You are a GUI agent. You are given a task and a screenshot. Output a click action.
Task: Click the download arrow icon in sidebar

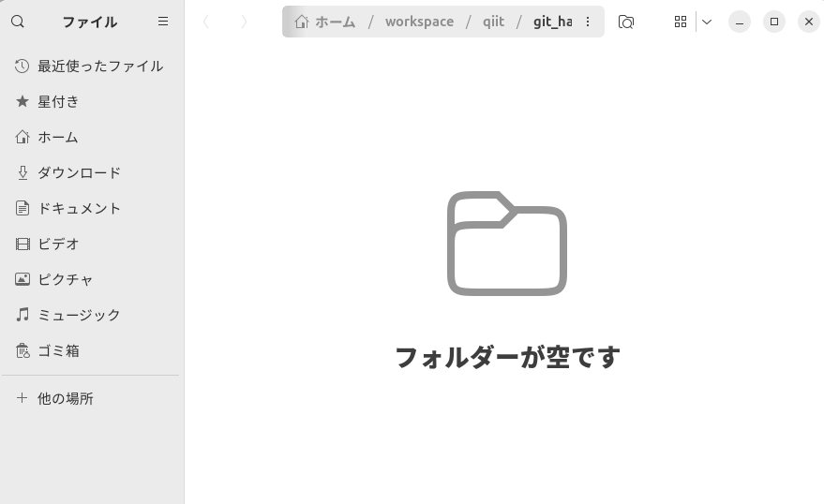point(22,172)
